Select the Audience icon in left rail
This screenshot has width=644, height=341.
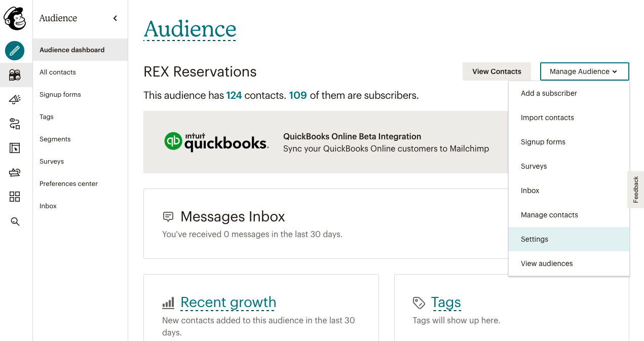click(x=15, y=75)
